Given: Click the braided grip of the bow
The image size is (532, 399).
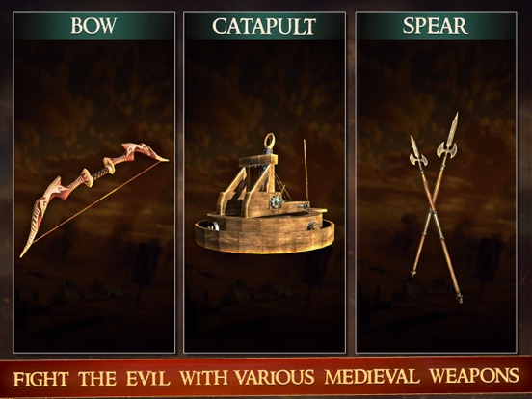Looking at the screenshot, I should [x=102, y=173].
